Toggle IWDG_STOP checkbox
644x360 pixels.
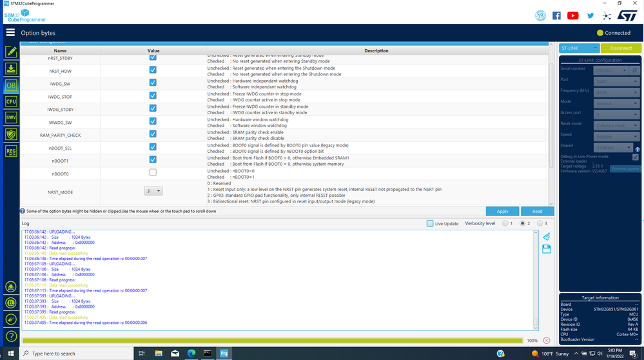click(153, 95)
